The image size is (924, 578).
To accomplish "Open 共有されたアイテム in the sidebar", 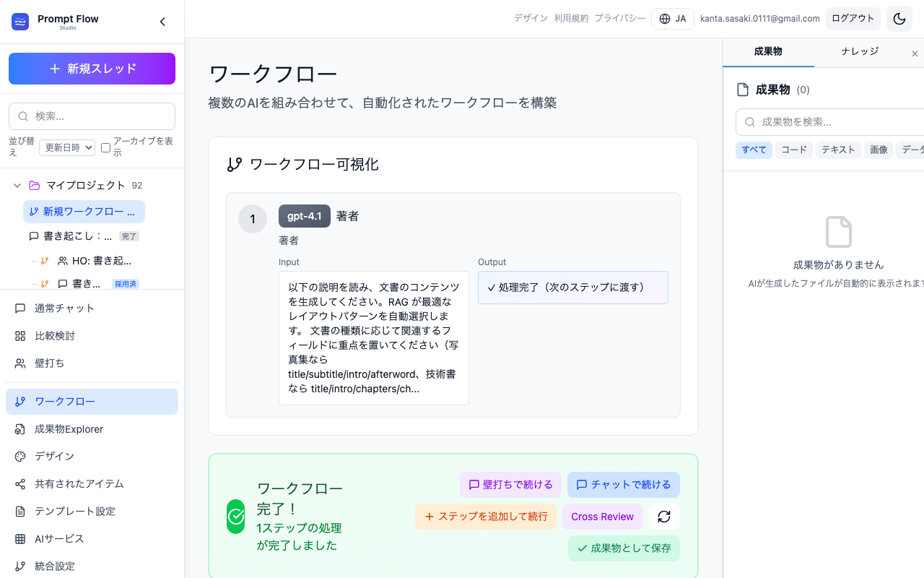I will click(92, 484).
